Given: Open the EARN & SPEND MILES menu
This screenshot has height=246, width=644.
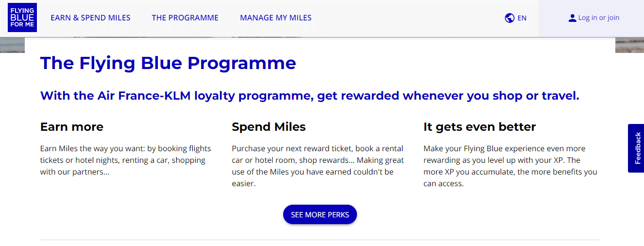Looking at the screenshot, I should point(90,18).
